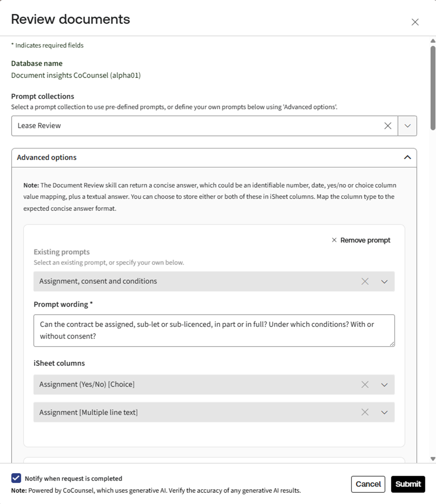Open the Prompt collections dropdown arrow
This screenshot has height=504, width=436.
point(407,126)
